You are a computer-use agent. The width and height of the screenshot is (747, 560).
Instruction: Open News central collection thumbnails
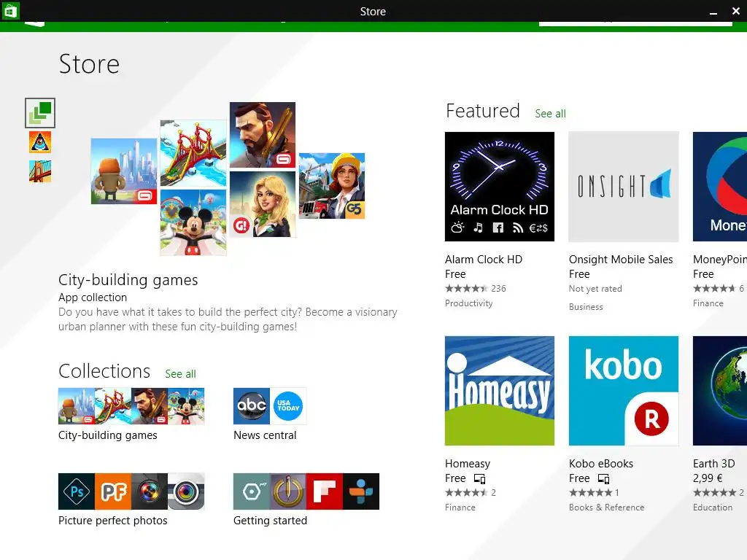[x=270, y=406]
